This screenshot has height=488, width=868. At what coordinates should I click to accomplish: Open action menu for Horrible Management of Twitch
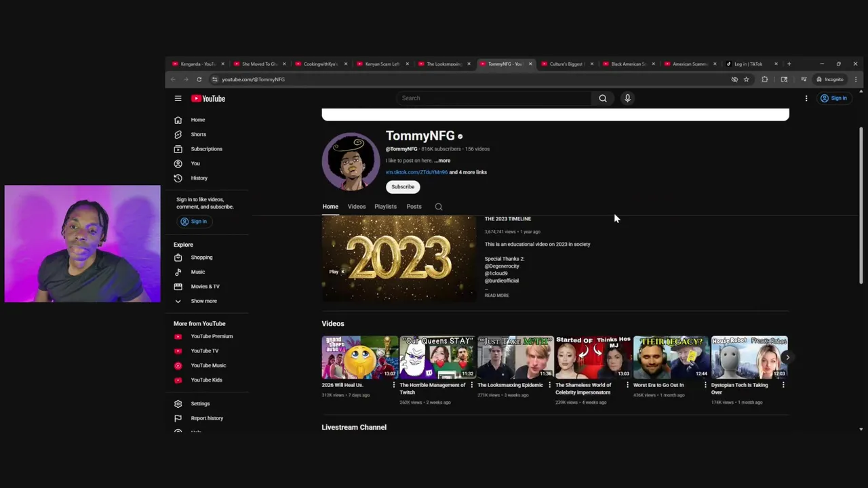tap(472, 385)
